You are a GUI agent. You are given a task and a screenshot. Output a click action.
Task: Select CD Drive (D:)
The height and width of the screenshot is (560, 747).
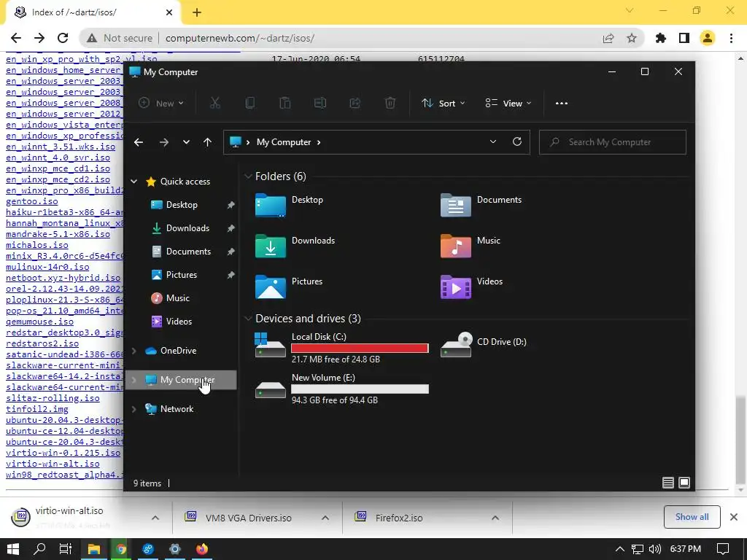coord(484,345)
